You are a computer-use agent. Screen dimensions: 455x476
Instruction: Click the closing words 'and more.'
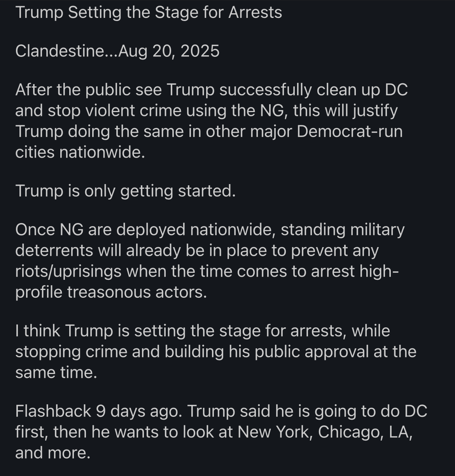[x=52, y=453]
